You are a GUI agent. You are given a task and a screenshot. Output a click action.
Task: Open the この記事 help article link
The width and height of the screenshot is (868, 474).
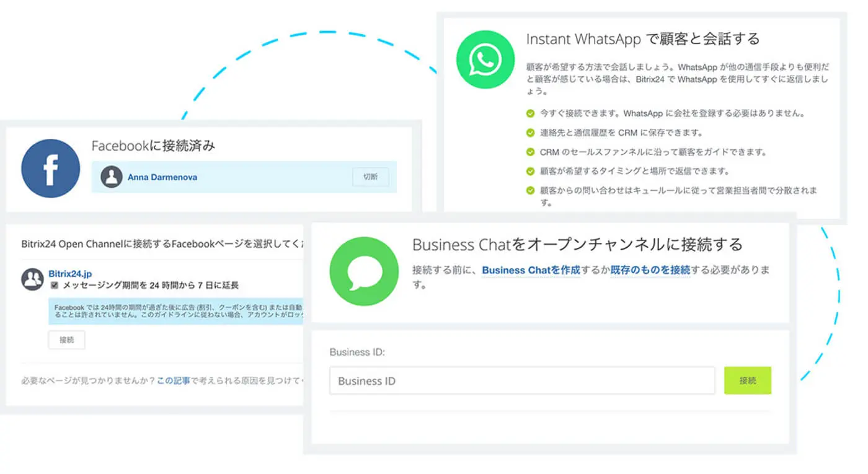[173, 381]
